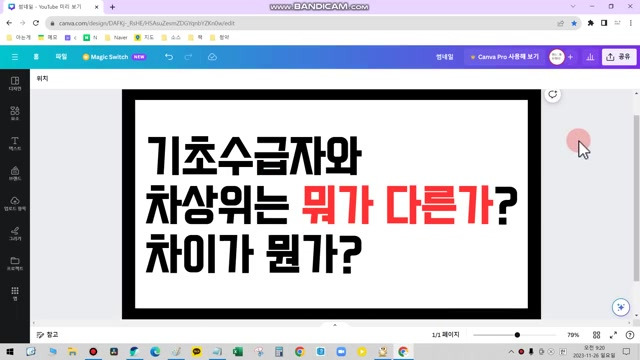Open the Naver bookmark folder
Image resolution: width=640 pixels, height=360 pixels.
116,38
